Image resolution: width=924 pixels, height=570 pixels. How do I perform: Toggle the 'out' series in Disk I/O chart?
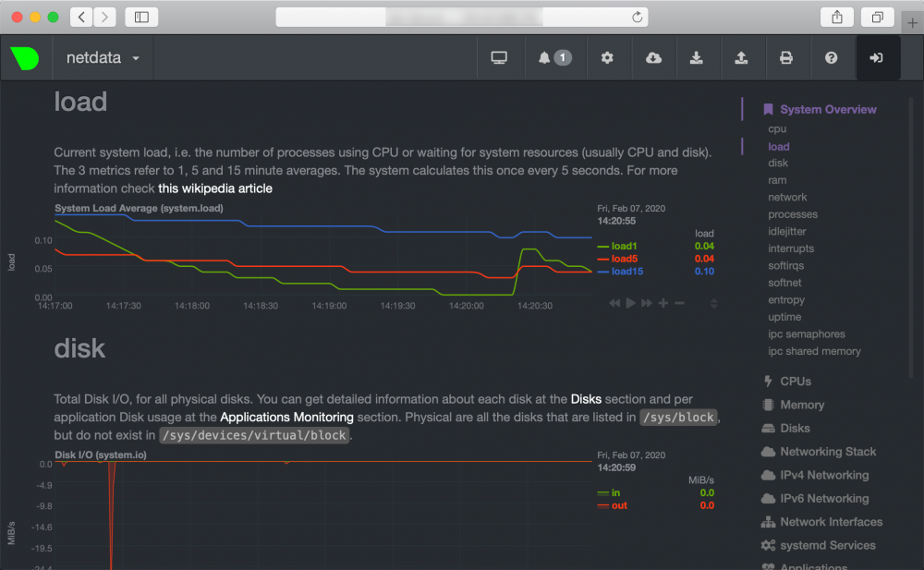pos(619,505)
